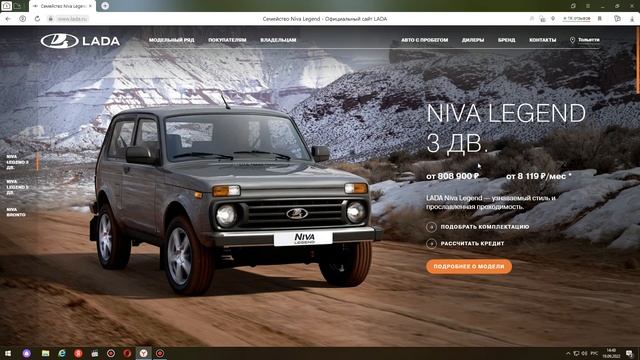
Task: Select Niva Bronto in the side list
Action: coord(16,212)
